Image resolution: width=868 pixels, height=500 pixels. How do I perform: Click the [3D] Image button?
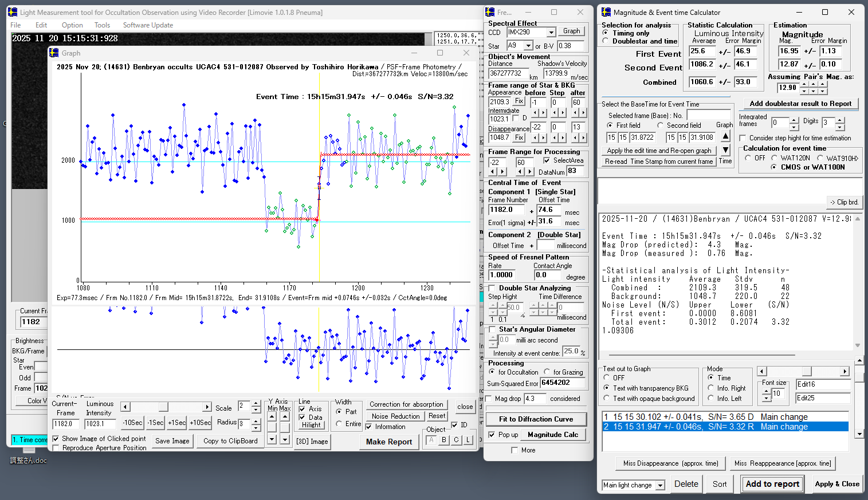pos(312,441)
